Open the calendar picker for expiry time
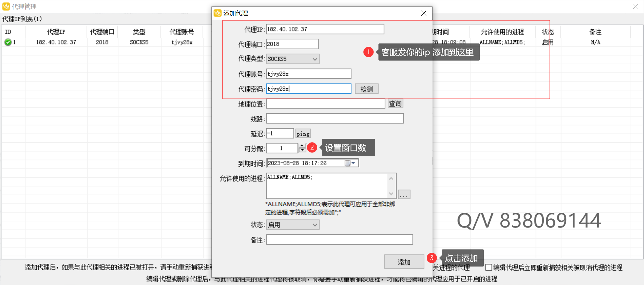Screen dimensions: 644x285 pos(350,163)
